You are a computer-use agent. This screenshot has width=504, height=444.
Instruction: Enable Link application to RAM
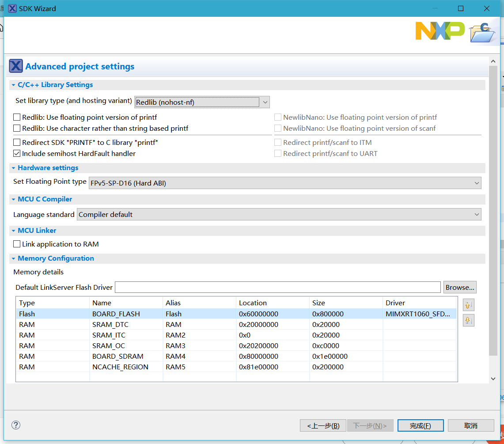(16, 244)
